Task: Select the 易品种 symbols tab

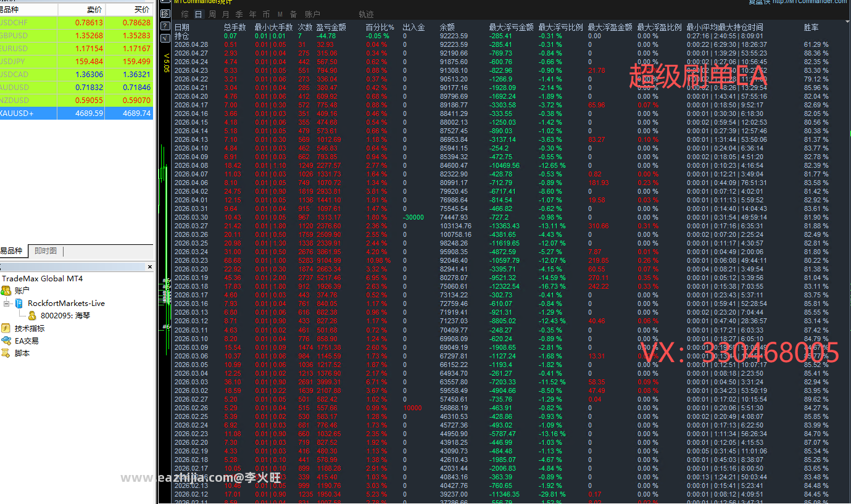Action: (13, 250)
